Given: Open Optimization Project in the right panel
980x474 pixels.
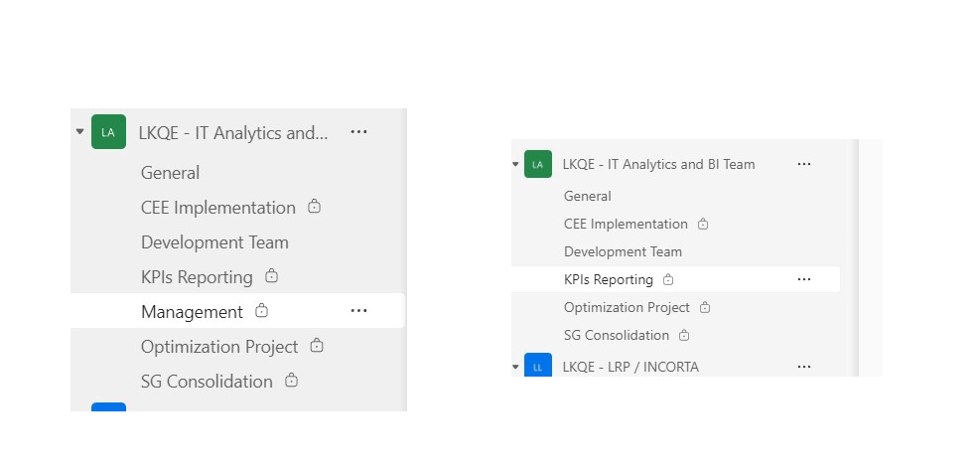Looking at the screenshot, I should [x=627, y=308].
